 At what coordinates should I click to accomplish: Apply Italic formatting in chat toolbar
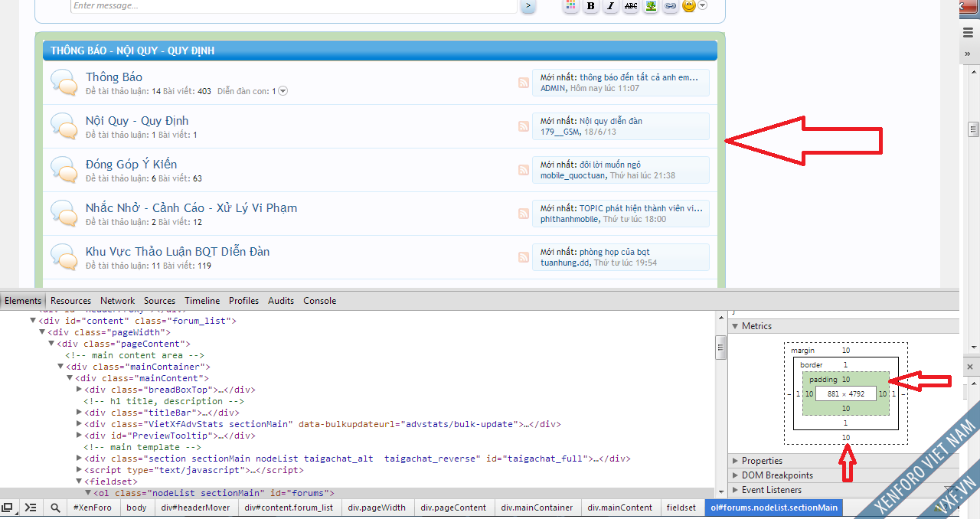[x=610, y=6]
